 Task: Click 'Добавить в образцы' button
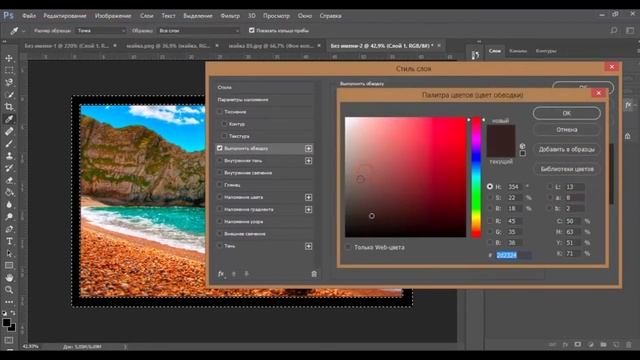tap(567, 149)
